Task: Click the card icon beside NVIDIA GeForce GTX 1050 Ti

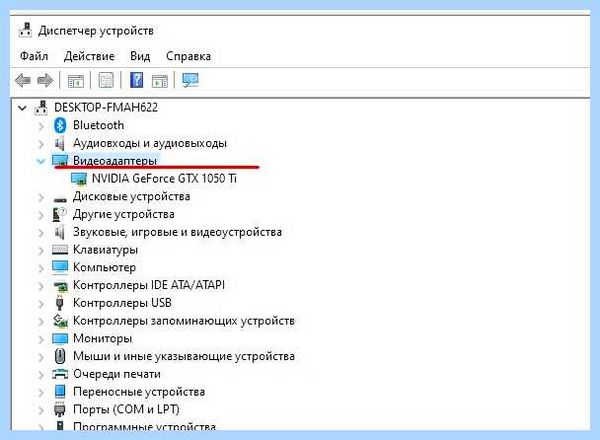Action: (x=79, y=179)
